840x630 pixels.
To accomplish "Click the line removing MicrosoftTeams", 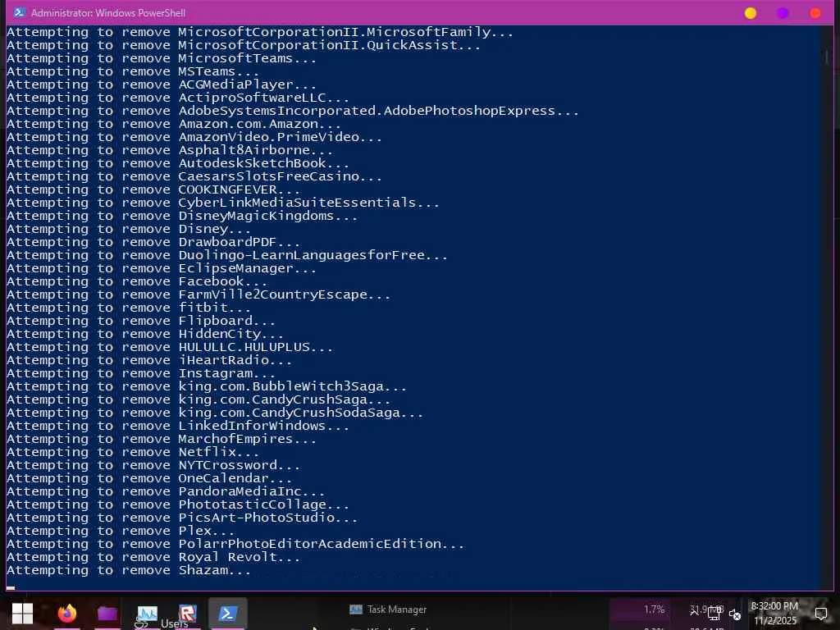I will pyautogui.click(x=162, y=58).
